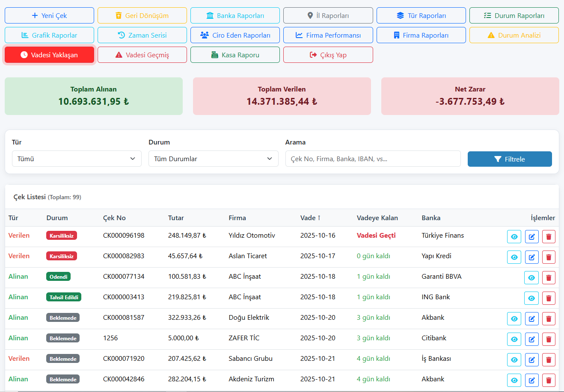Click edit icon for Sabancı Grubu row
This screenshot has height=392, width=564.
point(531,360)
